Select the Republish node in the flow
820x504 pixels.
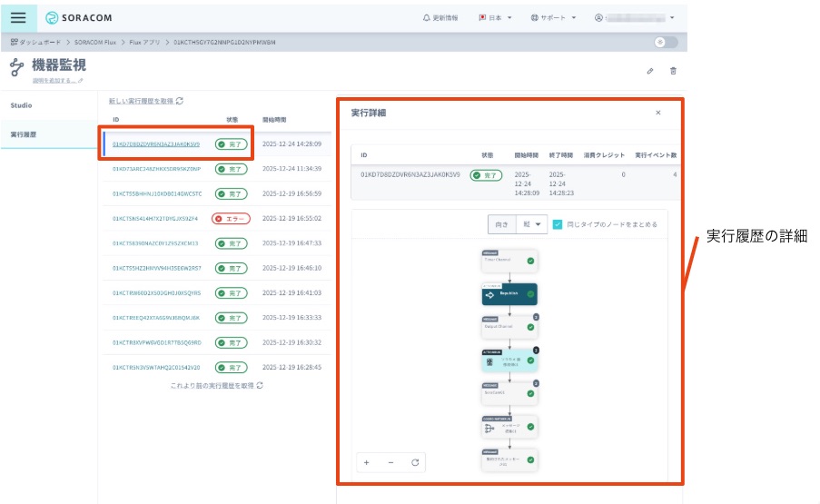click(x=509, y=293)
